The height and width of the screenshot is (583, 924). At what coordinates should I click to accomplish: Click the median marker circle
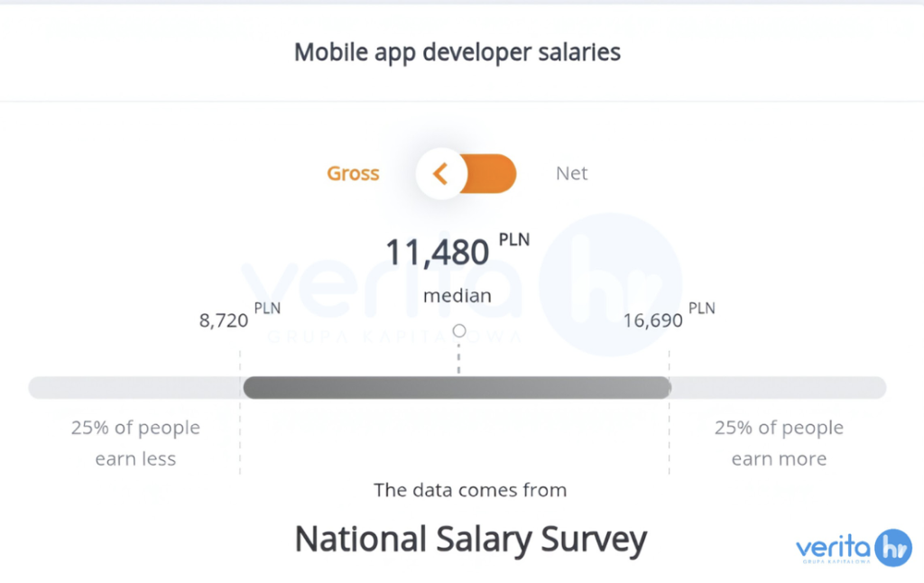click(x=458, y=331)
